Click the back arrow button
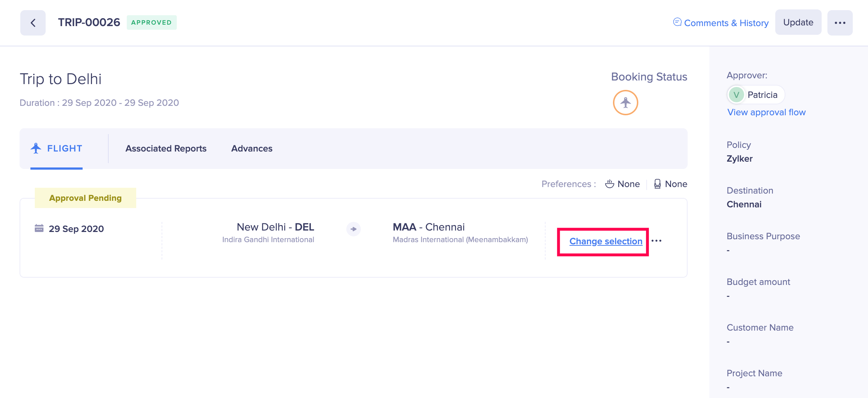The height and width of the screenshot is (398, 868). [x=33, y=23]
